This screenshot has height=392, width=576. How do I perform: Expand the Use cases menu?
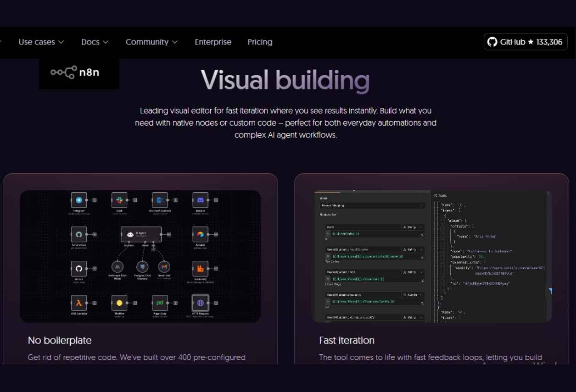(x=41, y=42)
